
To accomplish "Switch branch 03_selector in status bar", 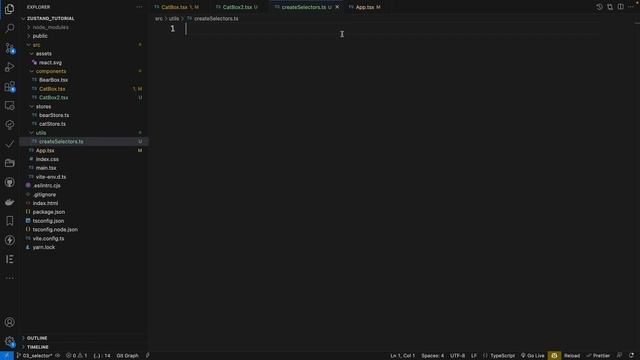I will (x=34, y=356).
